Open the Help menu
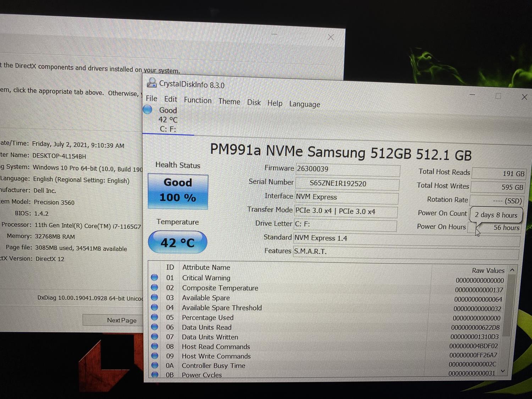The width and height of the screenshot is (532, 399). pyautogui.click(x=275, y=103)
